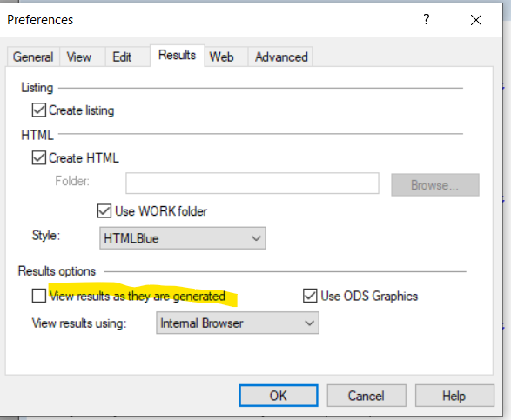Switch to the General tab
The image size is (511, 420).
(x=33, y=57)
